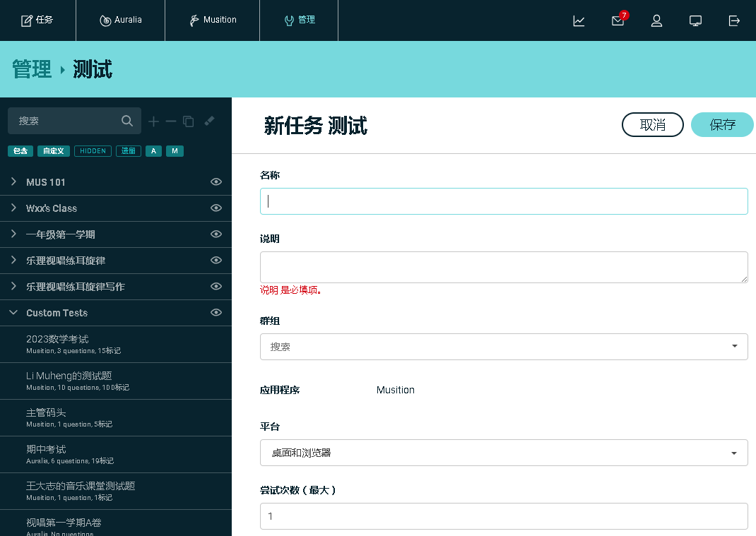The width and height of the screenshot is (756, 536).
Task: Switch to the Musition tab
Action: [x=213, y=20]
